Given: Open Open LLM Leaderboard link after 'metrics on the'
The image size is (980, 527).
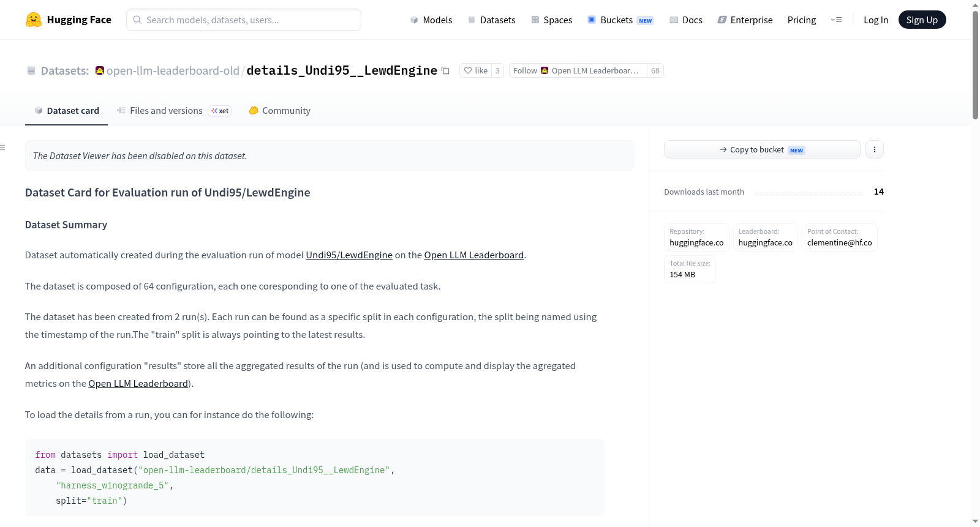Looking at the screenshot, I should pos(138,384).
